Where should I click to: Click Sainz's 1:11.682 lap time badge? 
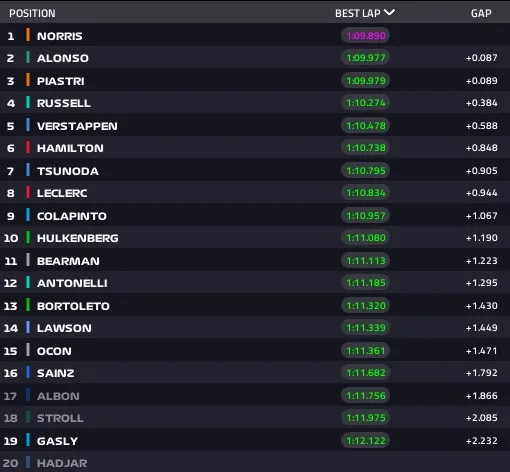pyautogui.click(x=366, y=373)
